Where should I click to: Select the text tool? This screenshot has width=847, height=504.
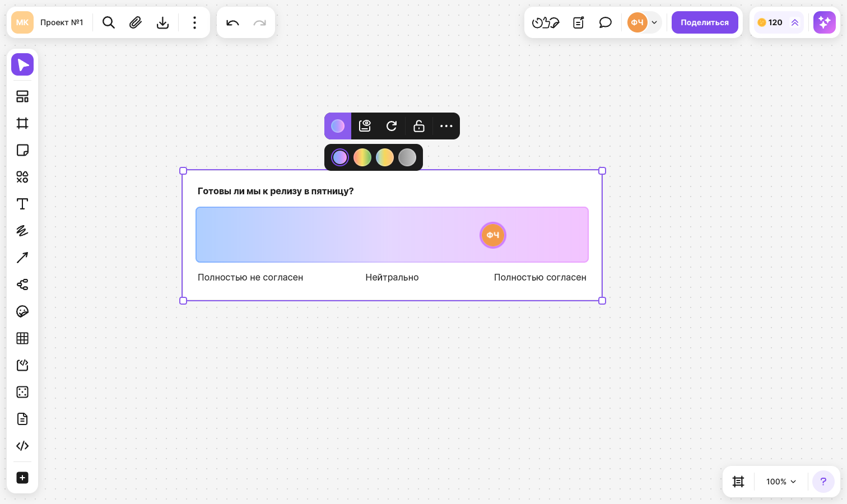point(22,204)
